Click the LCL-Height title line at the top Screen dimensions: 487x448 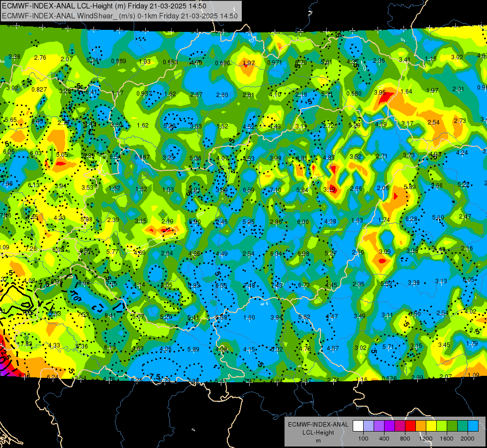(x=104, y=6)
